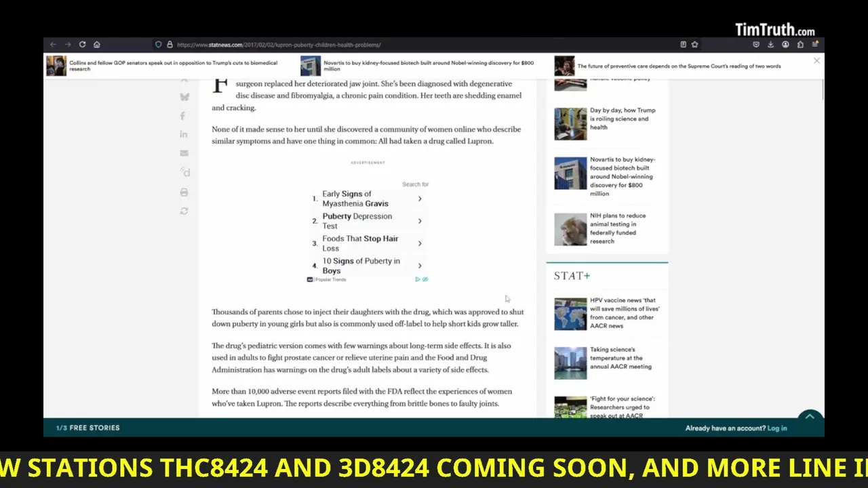Viewport: 868px width, 488px height.
Task: Expand 'Puberty Depression Test' chevron
Action: pos(420,221)
